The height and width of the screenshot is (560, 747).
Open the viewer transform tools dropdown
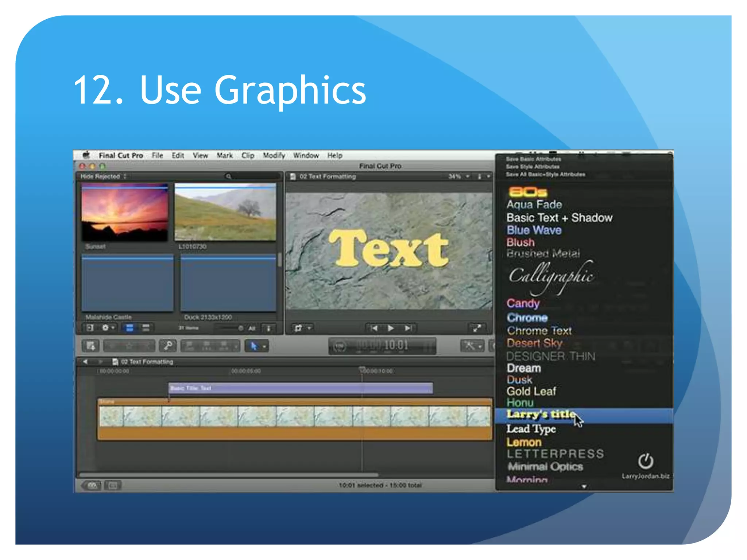point(303,328)
